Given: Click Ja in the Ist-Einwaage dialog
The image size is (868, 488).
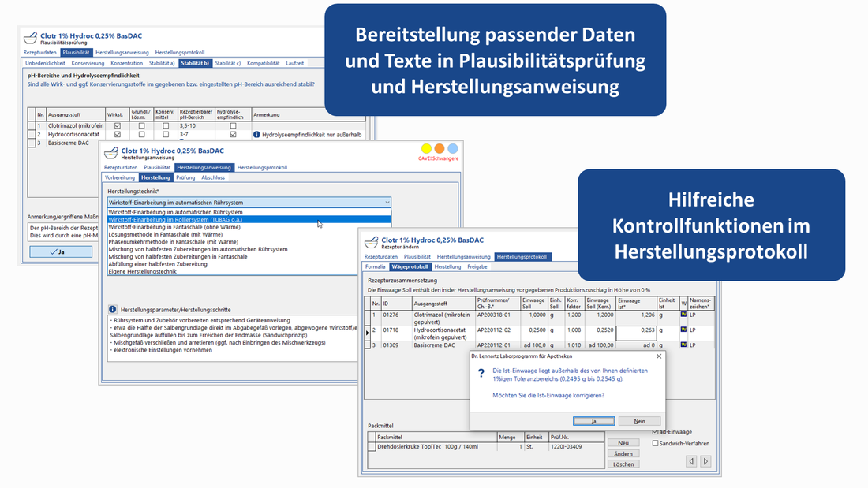Looking at the screenshot, I should [x=593, y=421].
